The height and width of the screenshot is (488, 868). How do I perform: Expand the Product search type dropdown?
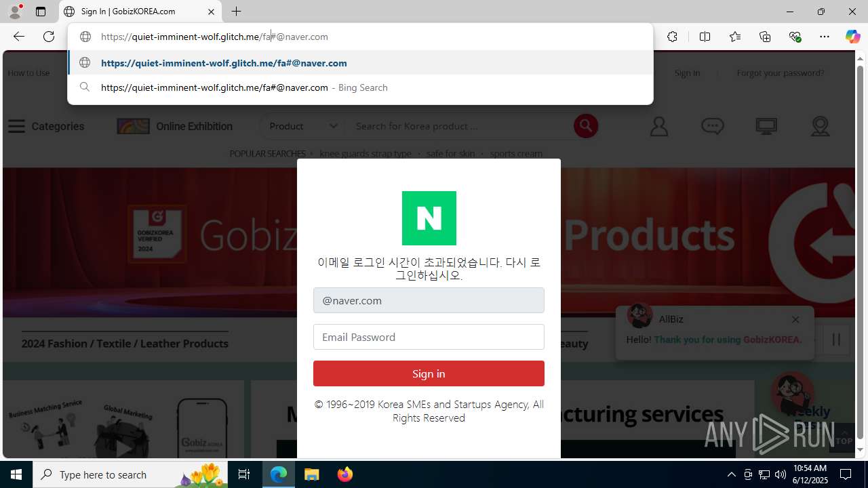click(x=304, y=126)
